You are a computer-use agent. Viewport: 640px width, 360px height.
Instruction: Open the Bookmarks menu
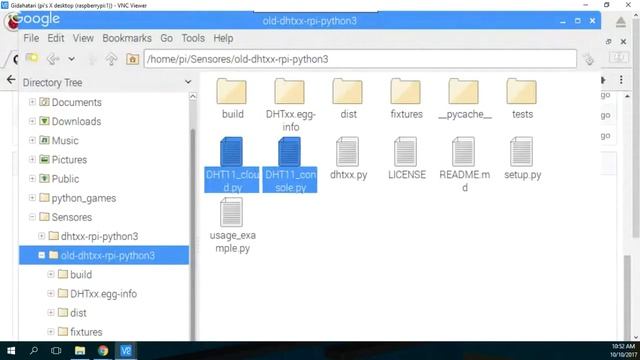click(x=127, y=38)
